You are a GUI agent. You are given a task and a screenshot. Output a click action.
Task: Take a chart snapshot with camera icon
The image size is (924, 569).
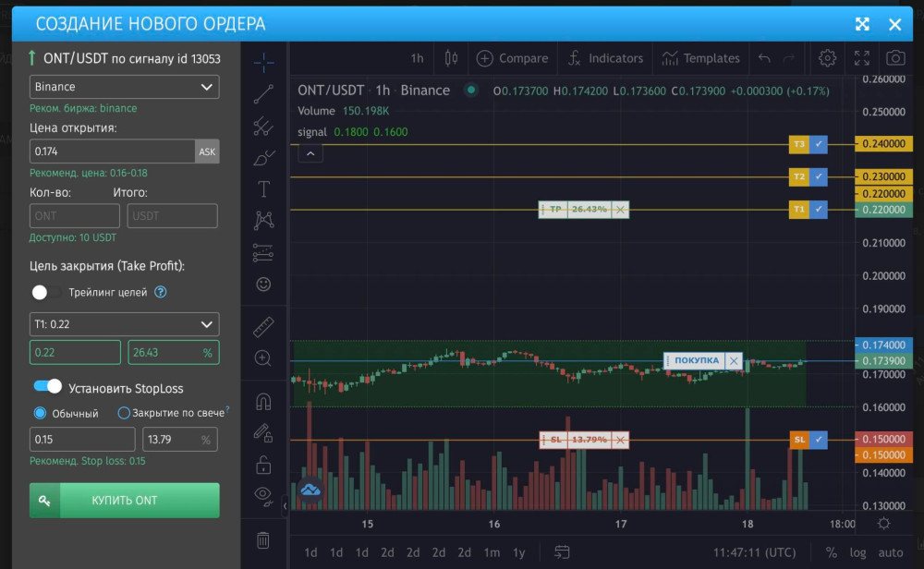pos(894,58)
